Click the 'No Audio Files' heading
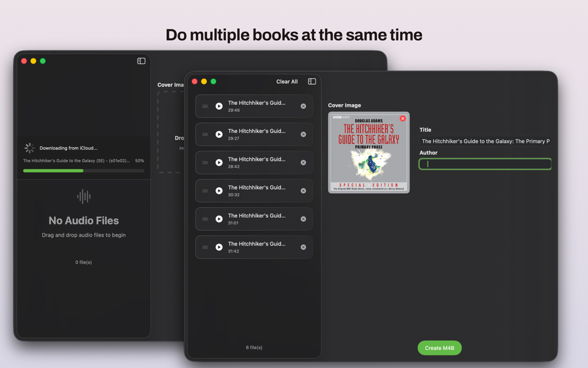 coord(83,221)
